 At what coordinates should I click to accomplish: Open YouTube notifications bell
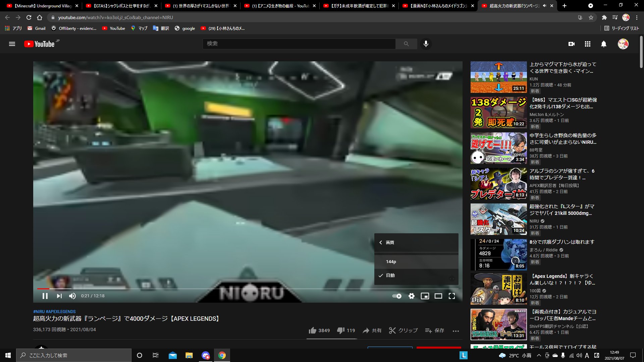603,44
